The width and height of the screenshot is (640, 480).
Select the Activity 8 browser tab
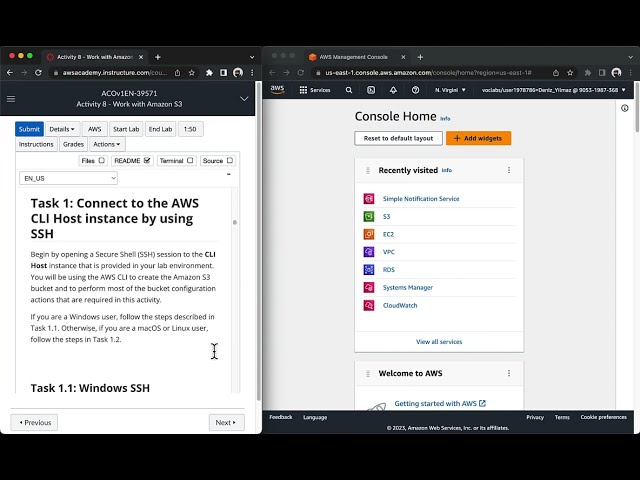click(95, 57)
